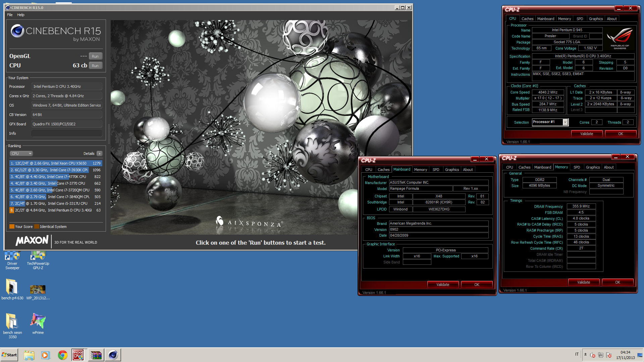The image size is (644, 362).
Task: Select Core i7-3720QM ranking entry
Action: pos(56,190)
